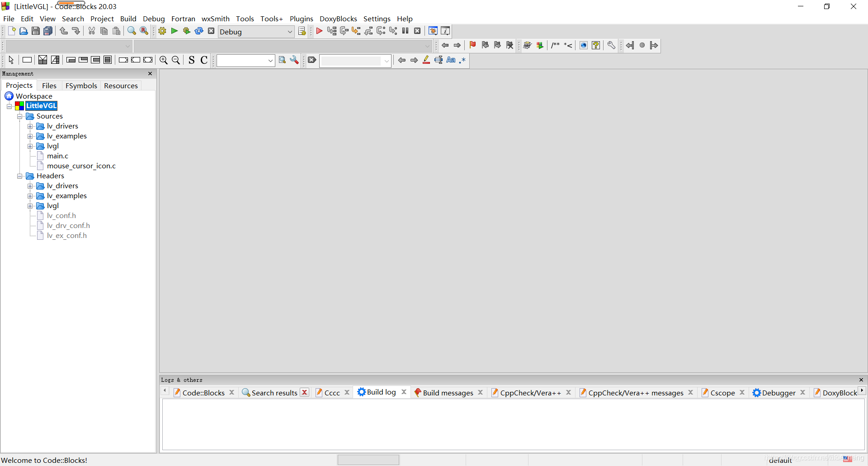Create a new file with the toolbar icon
This screenshot has height=466, width=868.
[x=12, y=31]
